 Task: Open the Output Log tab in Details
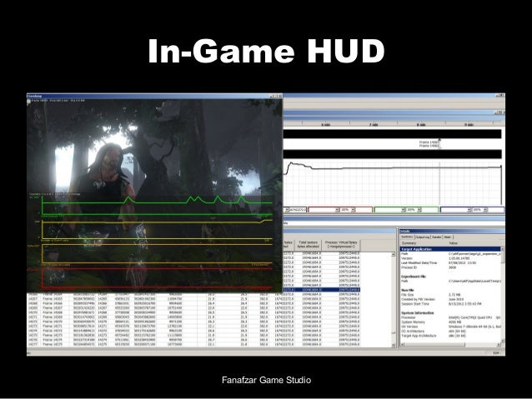[x=423, y=237]
